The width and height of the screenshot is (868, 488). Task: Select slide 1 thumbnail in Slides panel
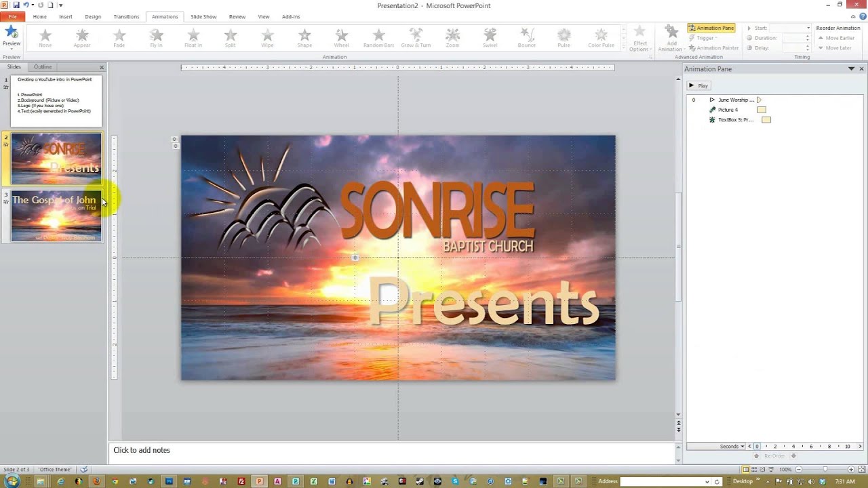pyautogui.click(x=56, y=100)
